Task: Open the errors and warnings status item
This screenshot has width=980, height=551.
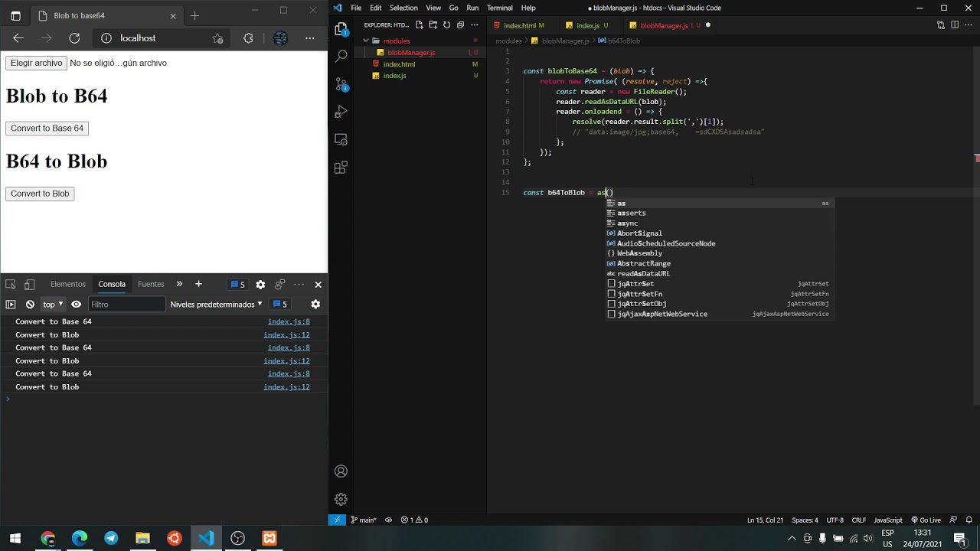Action: (414, 520)
